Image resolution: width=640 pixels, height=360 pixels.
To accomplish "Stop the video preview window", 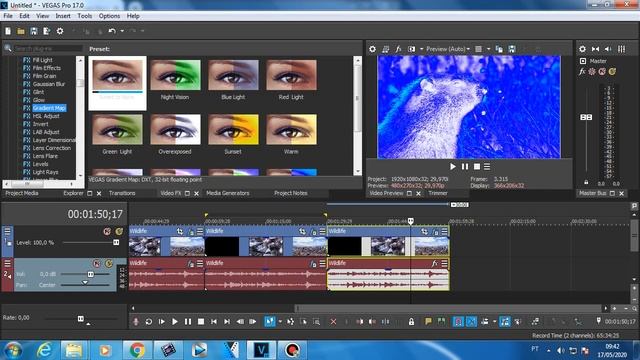I will point(476,167).
